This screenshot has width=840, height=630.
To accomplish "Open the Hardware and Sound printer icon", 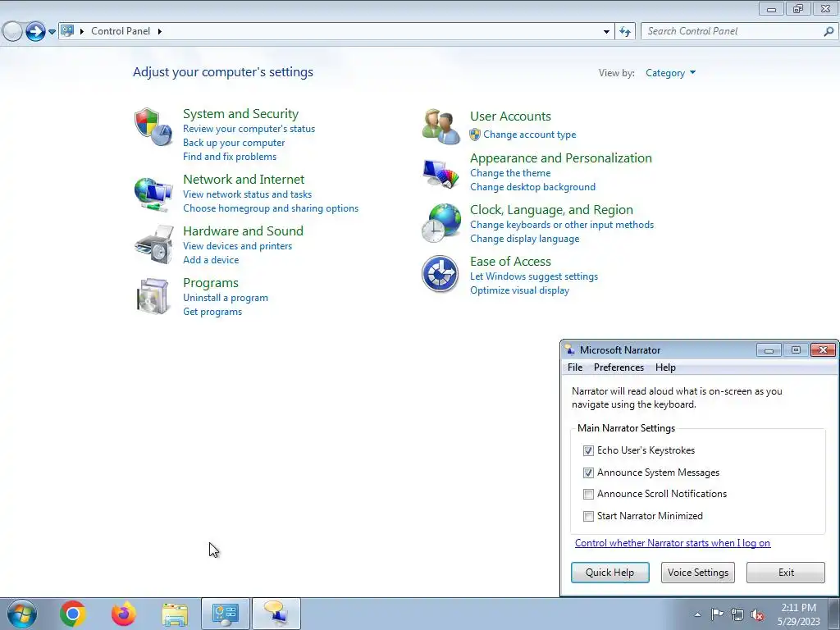I will [154, 244].
